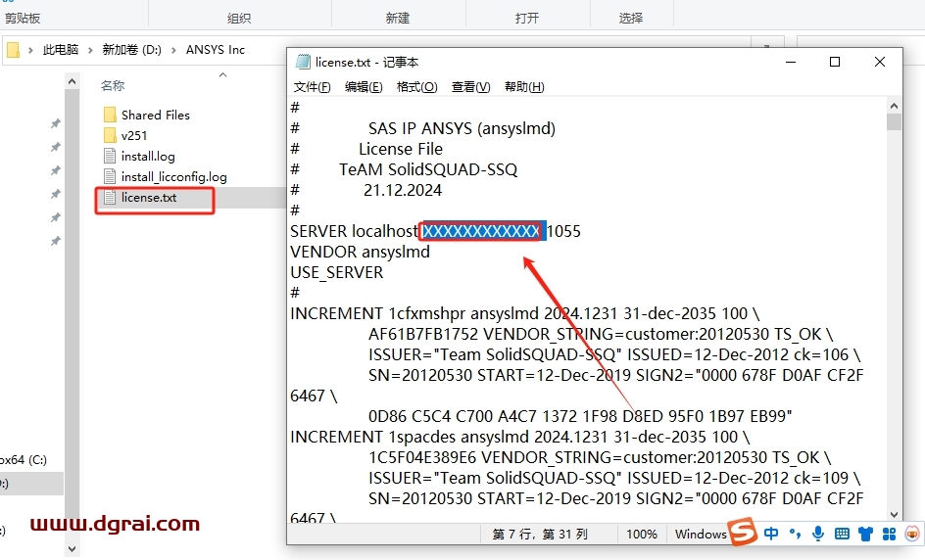This screenshot has width=925, height=560.
Task: Sort files by the 名称 column header
Action: click(x=112, y=85)
